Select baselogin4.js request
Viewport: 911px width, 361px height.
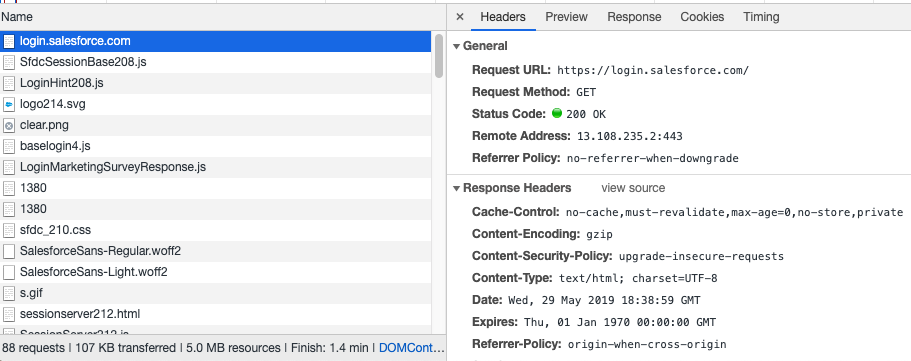tap(216, 146)
